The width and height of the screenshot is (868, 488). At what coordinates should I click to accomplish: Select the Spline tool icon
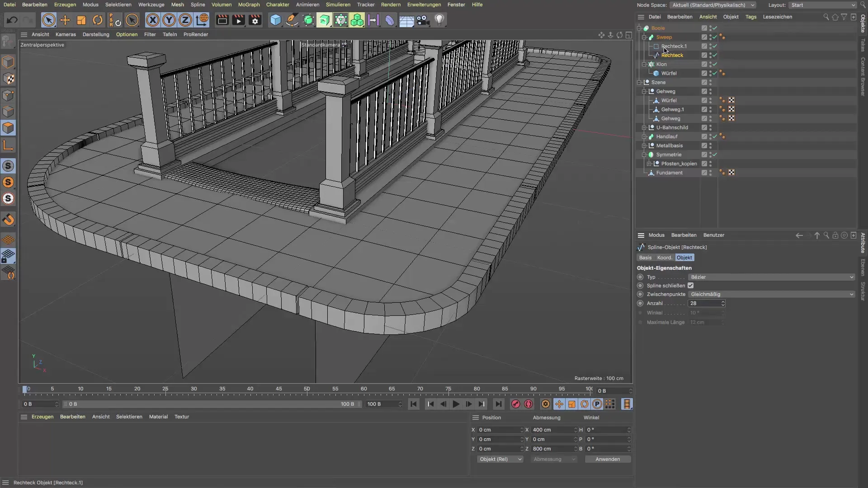coord(292,20)
